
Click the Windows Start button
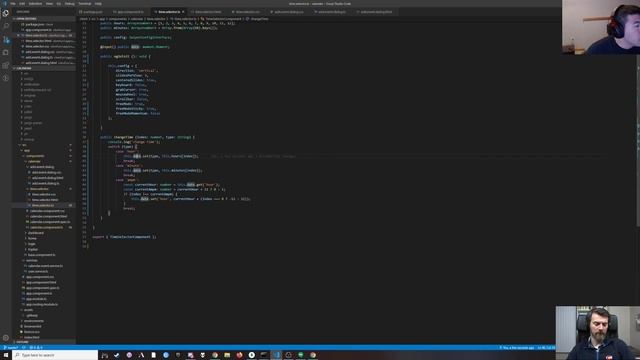pos(6,355)
